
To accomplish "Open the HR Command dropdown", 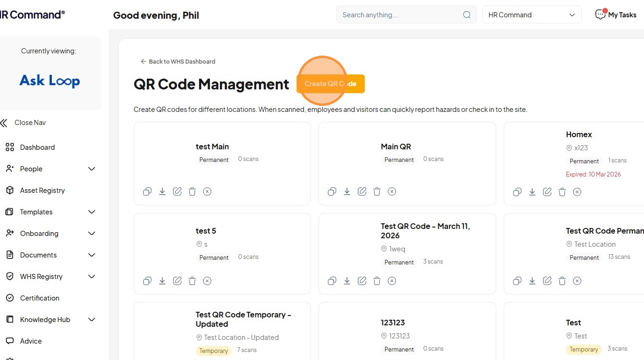I will (x=532, y=15).
